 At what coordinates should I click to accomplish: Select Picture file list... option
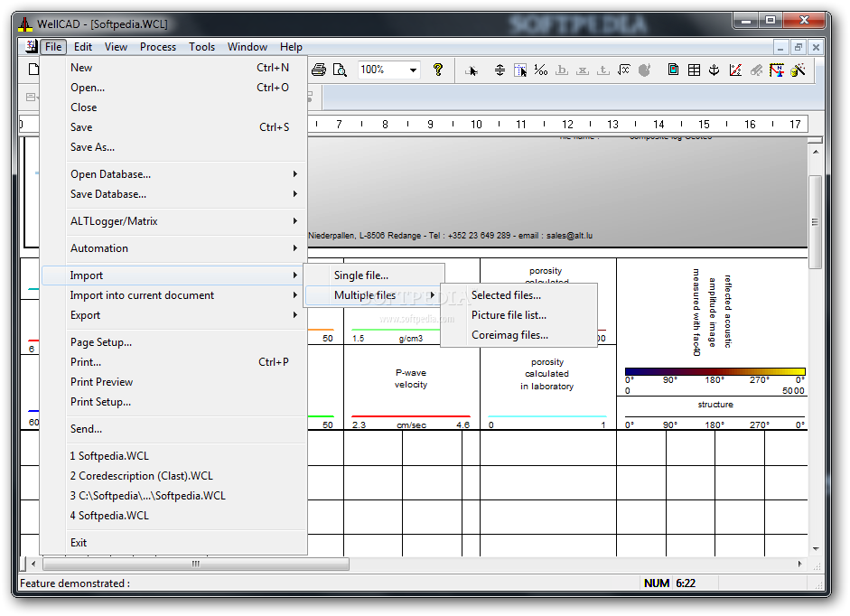518,315
